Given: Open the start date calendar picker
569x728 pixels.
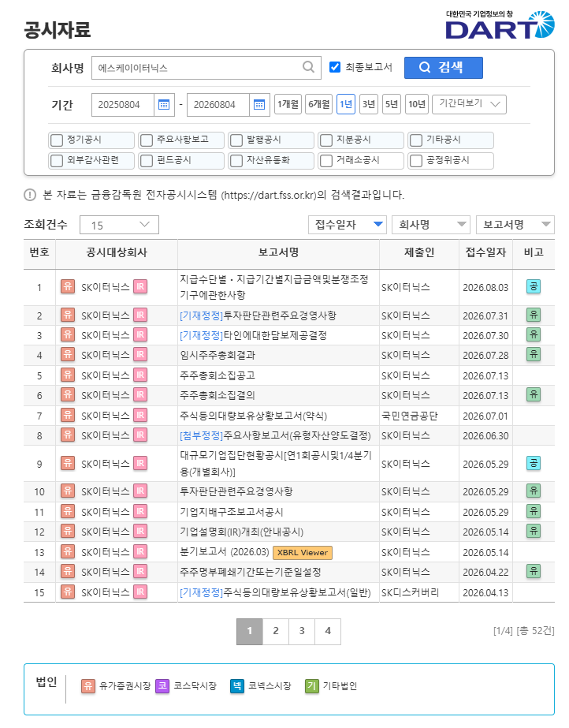Looking at the screenshot, I should 164,104.
